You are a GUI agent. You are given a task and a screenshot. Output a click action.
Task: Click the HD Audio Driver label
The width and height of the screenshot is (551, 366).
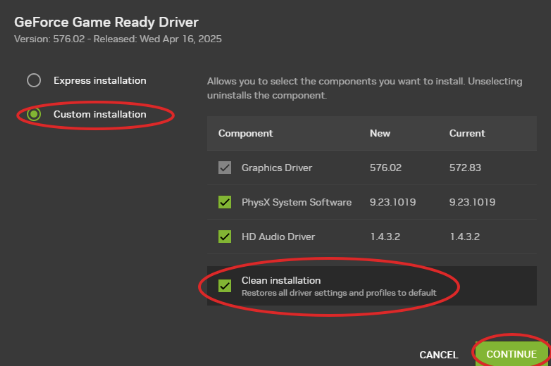click(278, 237)
